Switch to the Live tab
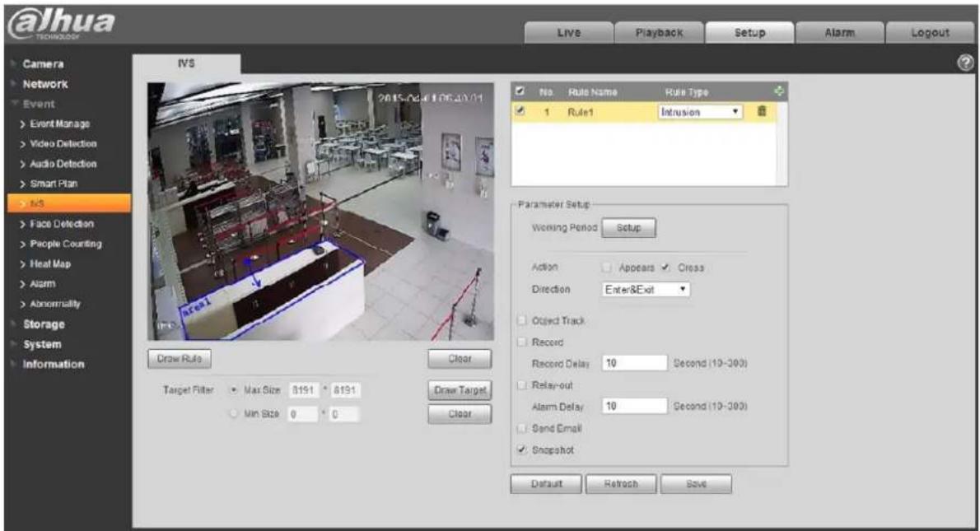This screenshot has width=980, height=531. coord(569,32)
